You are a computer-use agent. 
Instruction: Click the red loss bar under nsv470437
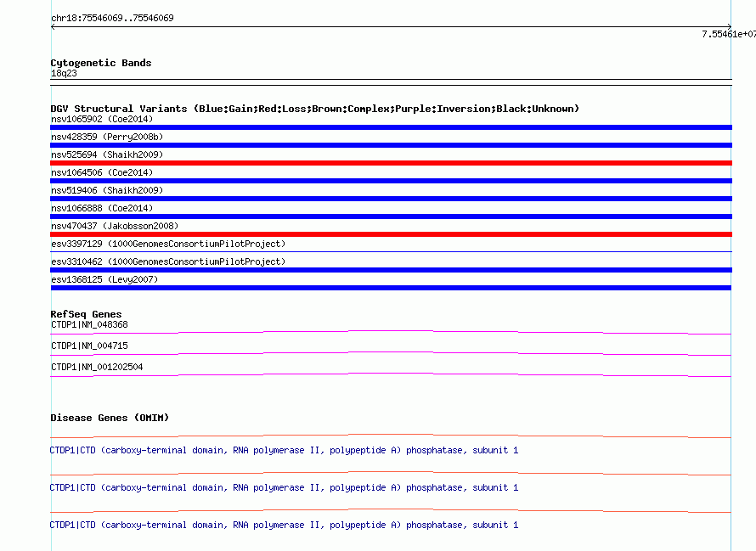[391, 234]
